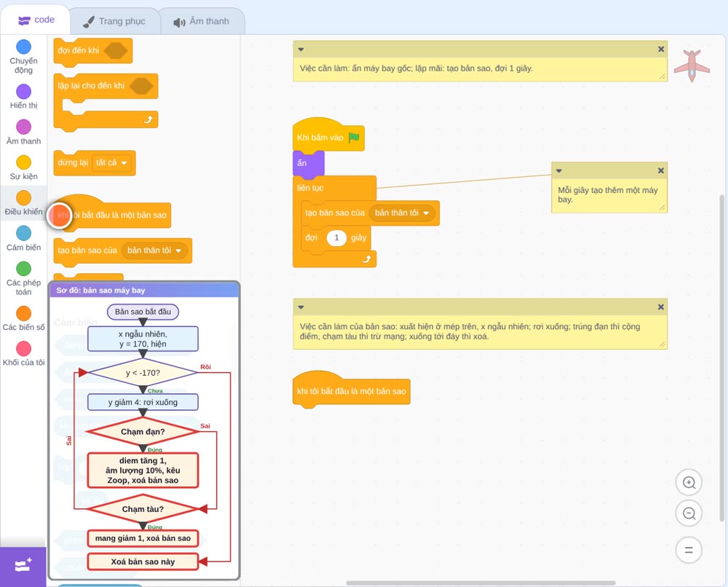Screen dimensions: 728x587
Task: Open 'bản thân tôi' dropdown in workspace script
Action: [402, 213]
